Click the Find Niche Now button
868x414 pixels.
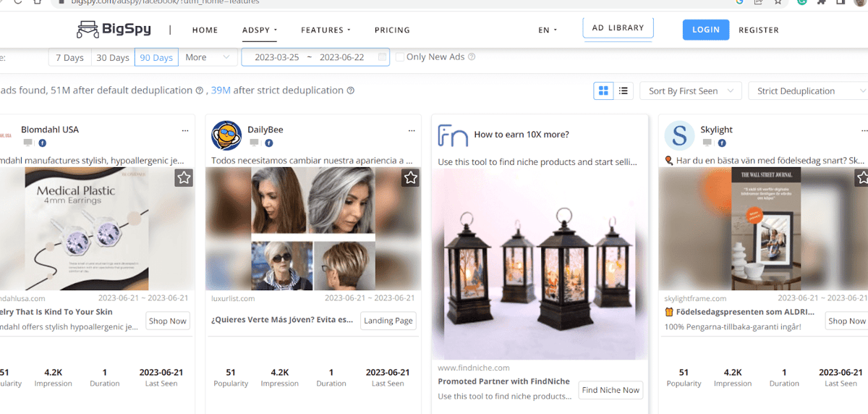point(610,390)
